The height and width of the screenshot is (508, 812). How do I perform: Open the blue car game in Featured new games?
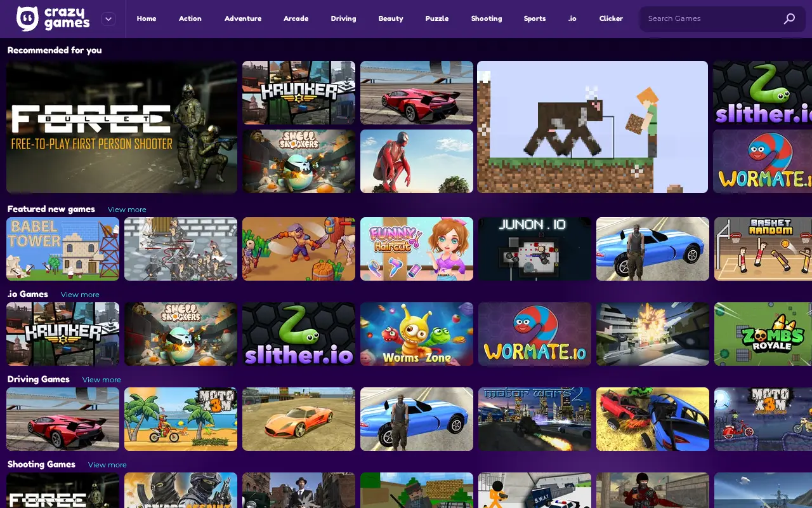tap(653, 249)
